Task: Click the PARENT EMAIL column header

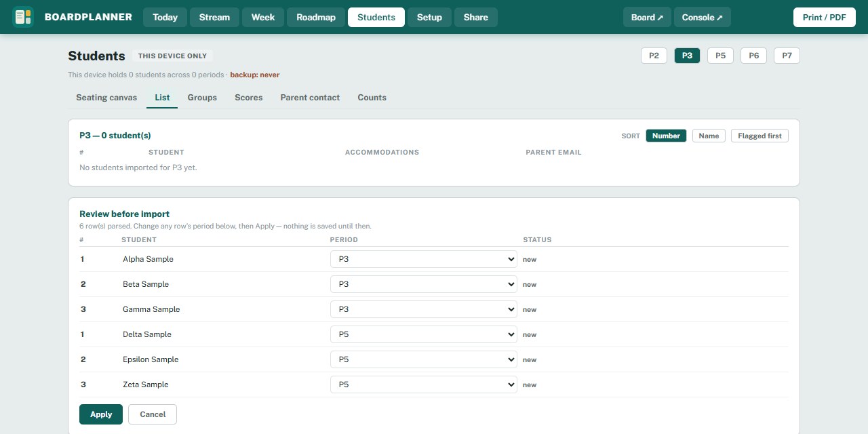Action: pos(553,153)
